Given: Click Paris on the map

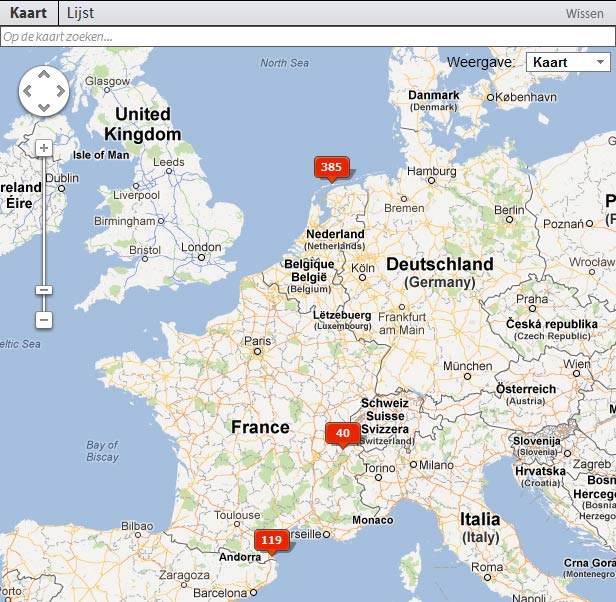Looking at the screenshot, I should pos(258,341).
